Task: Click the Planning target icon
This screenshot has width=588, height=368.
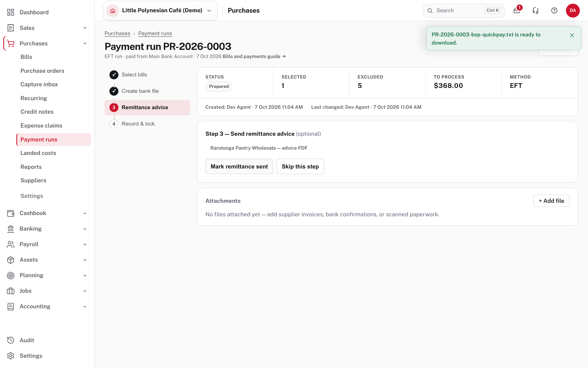Action: point(10,275)
